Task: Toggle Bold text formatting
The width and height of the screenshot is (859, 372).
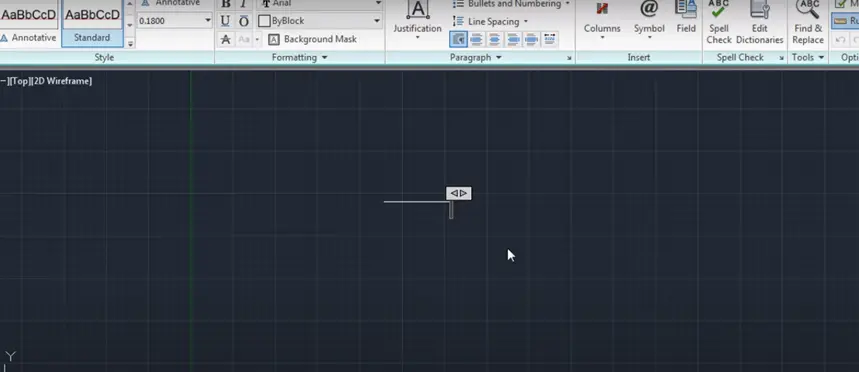Action: [x=225, y=4]
